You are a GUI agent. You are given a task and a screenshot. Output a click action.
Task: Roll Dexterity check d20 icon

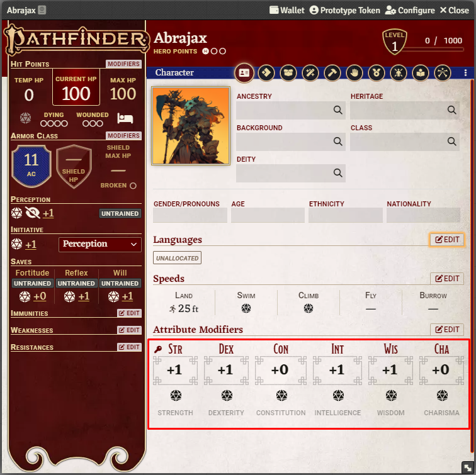(227, 396)
